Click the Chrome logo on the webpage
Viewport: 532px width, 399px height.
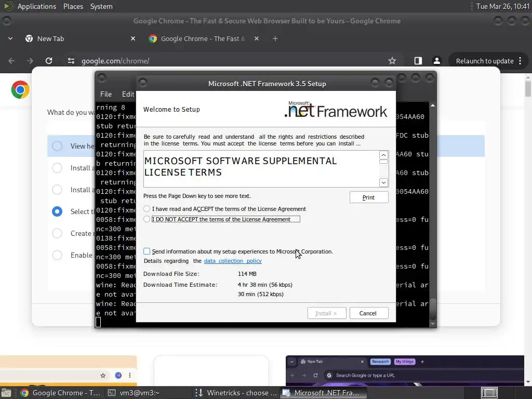(x=20, y=89)
